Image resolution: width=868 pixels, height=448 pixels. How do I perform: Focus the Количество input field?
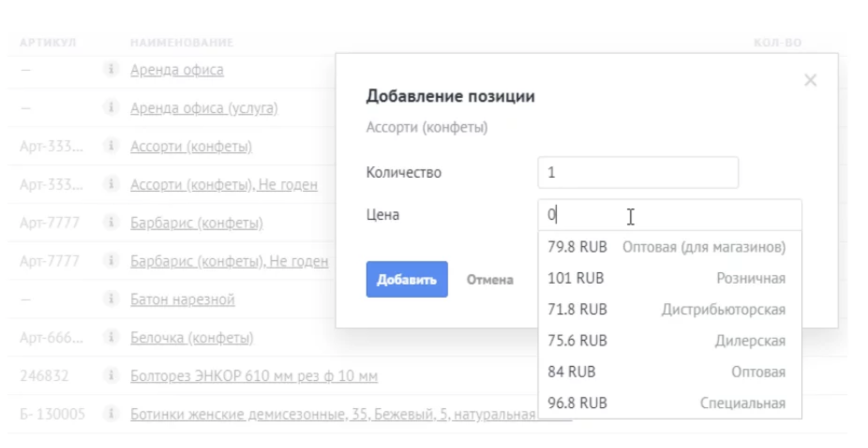(x=638, y=173)
